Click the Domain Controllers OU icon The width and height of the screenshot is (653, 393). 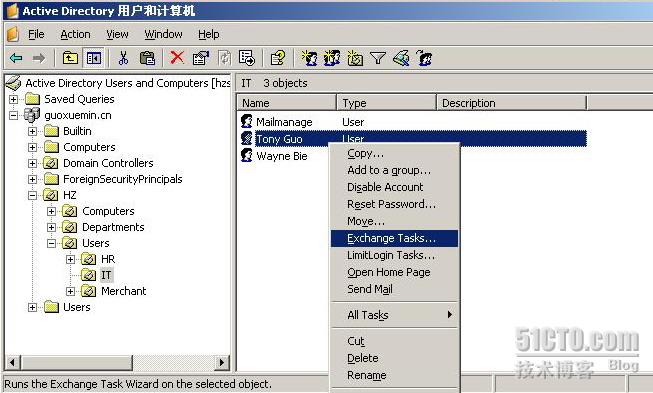click(x=51, y=163)
